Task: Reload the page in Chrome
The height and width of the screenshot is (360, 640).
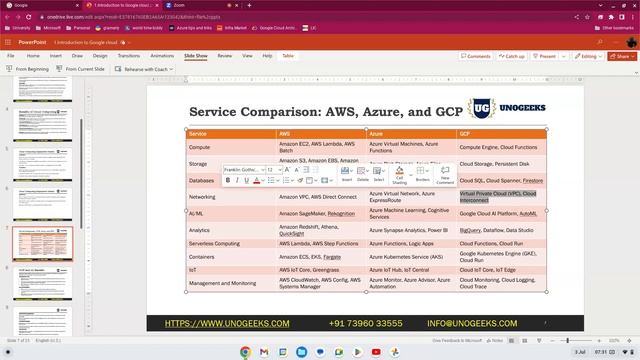Action: click(29, 17)
